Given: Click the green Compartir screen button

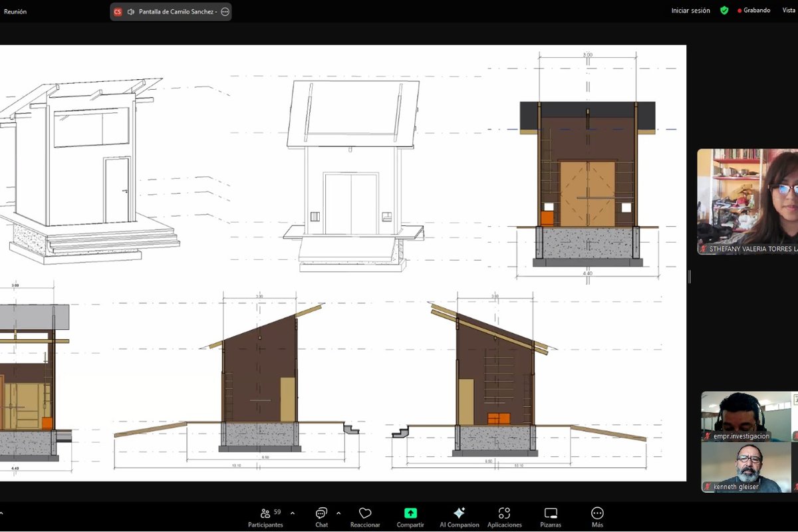Looking at the screenshot, I should coord(410,513).
